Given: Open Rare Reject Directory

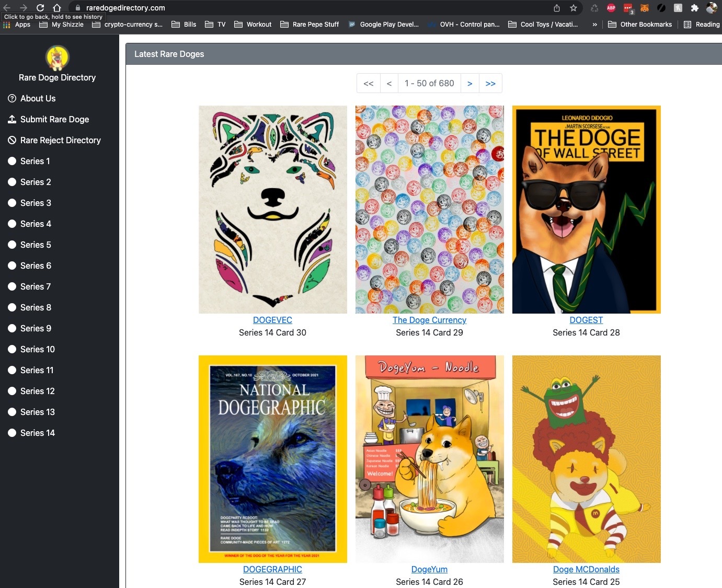Looking at the screenshot, I should (x=60, y=140).
